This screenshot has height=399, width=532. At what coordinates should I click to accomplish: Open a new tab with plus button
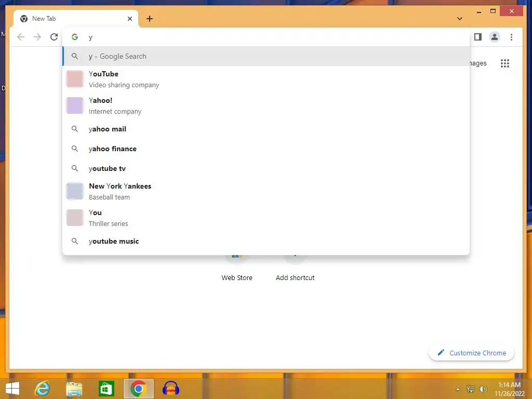(150, 19)
